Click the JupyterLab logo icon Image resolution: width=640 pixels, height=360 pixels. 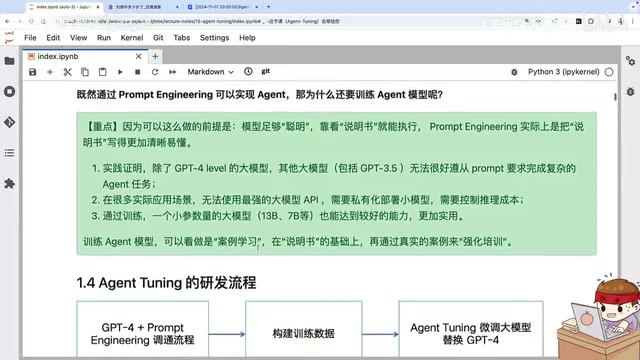[x=9, y=38]
